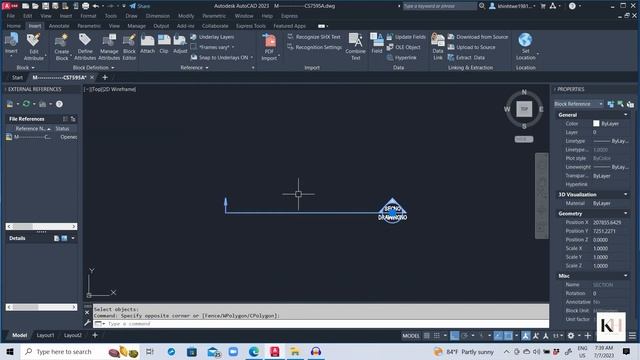This screenshot has width=640, height=360.
Task: Expand the Reference panel dropdown
Action: coord(194,68)
